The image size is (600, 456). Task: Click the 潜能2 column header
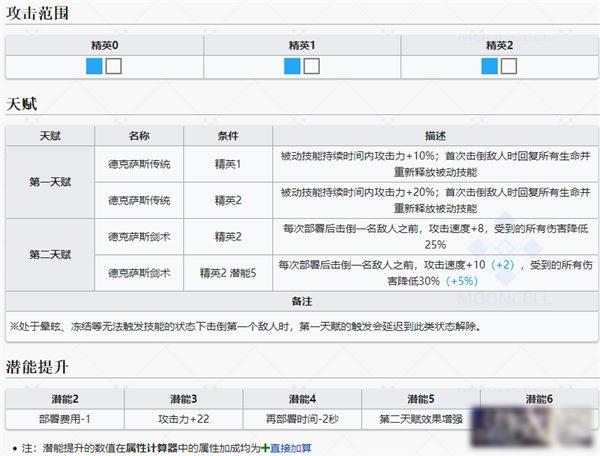point(65,399)
